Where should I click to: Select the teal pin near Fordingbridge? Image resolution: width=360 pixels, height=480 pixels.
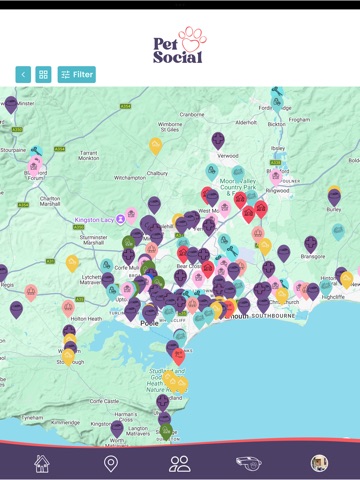coord(277,103)
